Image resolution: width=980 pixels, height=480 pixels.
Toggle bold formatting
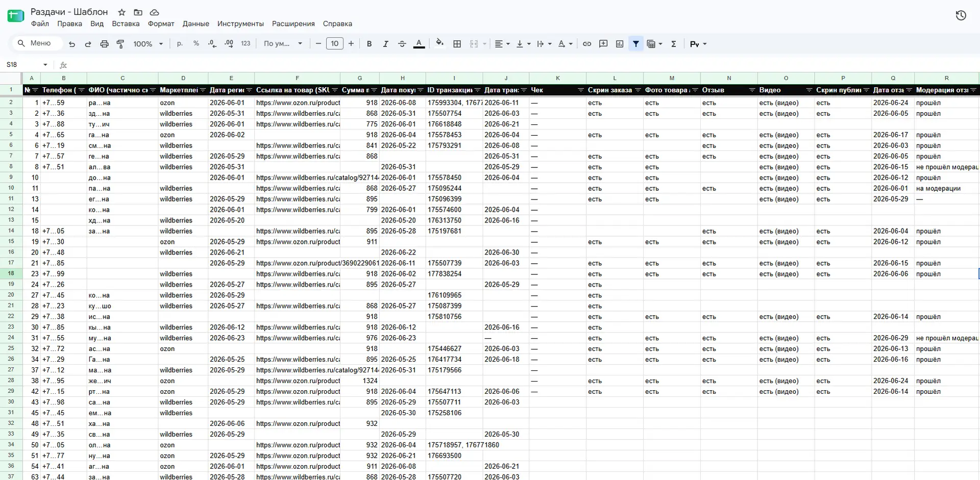point(369,44)
